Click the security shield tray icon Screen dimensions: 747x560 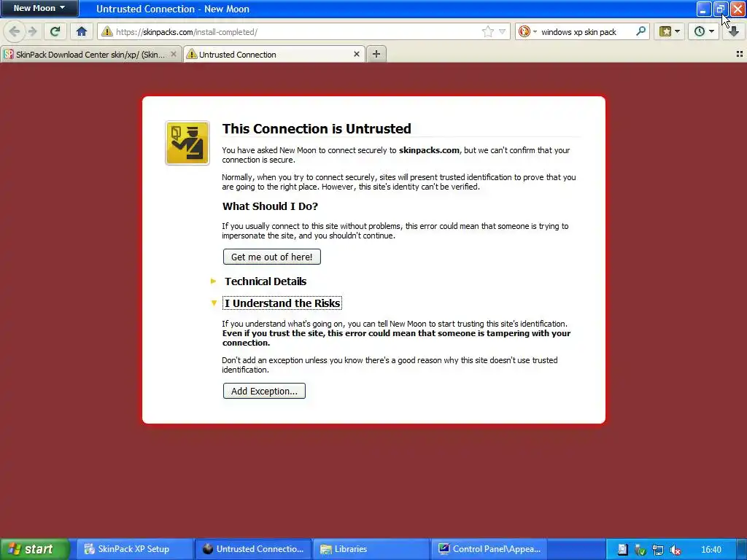pyautogui.click(x=640, y=550)
